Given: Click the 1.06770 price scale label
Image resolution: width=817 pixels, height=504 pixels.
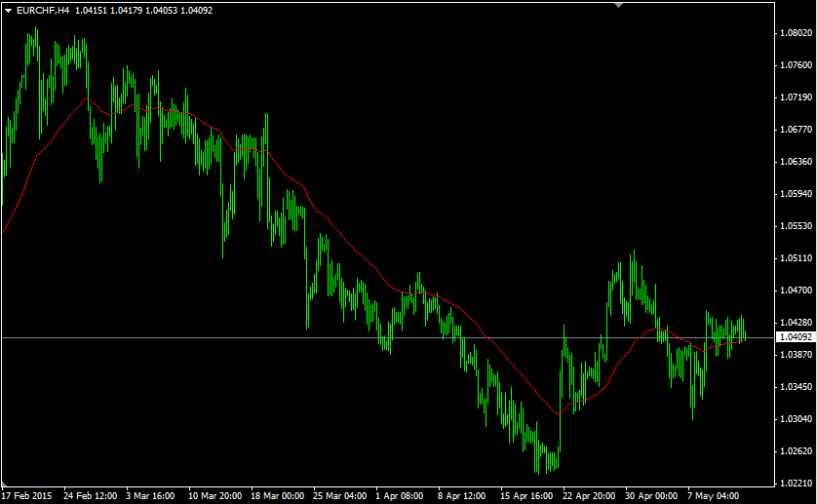Looking at the screenshot, I should coord(796,130).
